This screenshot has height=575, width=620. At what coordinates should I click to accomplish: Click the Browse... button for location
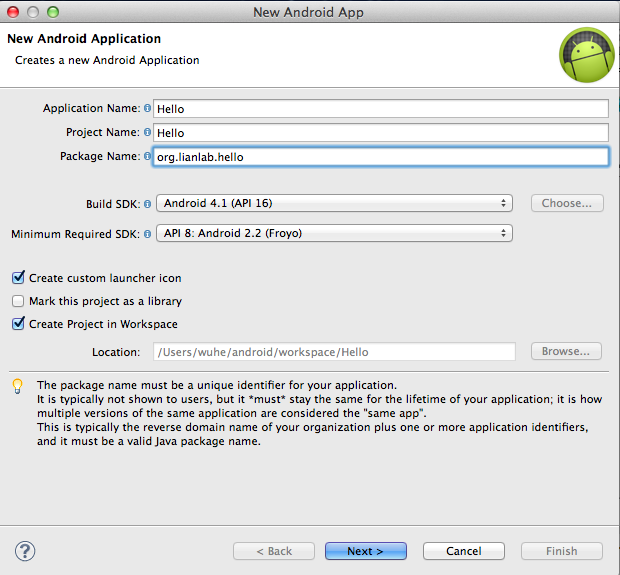pyautogui.click(x=566, y=351)
